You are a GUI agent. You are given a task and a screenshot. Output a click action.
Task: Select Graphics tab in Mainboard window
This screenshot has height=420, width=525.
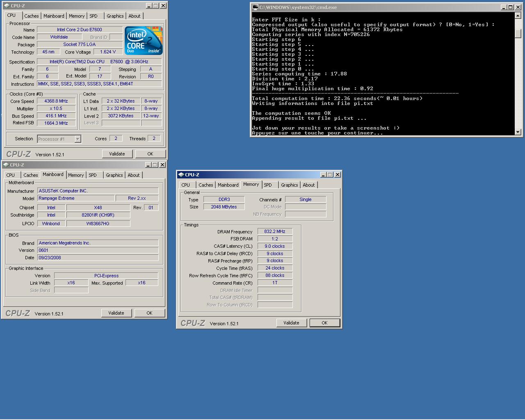114,175
